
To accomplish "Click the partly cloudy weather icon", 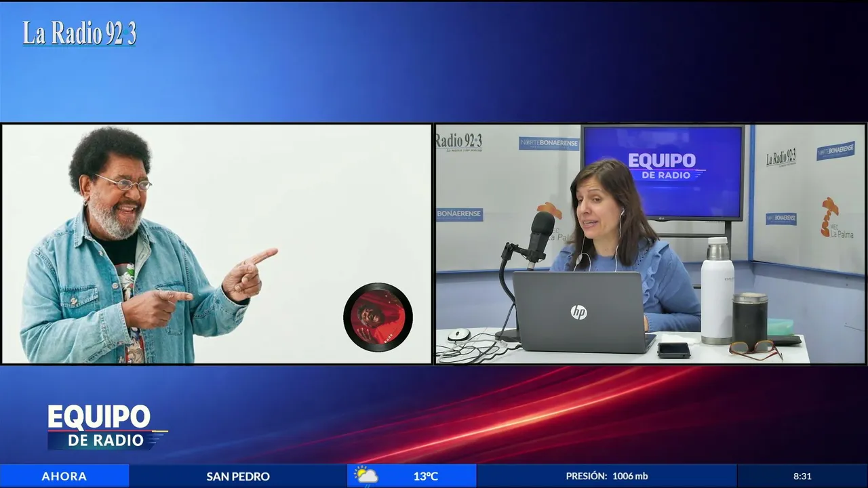I will tap(366, 475).
